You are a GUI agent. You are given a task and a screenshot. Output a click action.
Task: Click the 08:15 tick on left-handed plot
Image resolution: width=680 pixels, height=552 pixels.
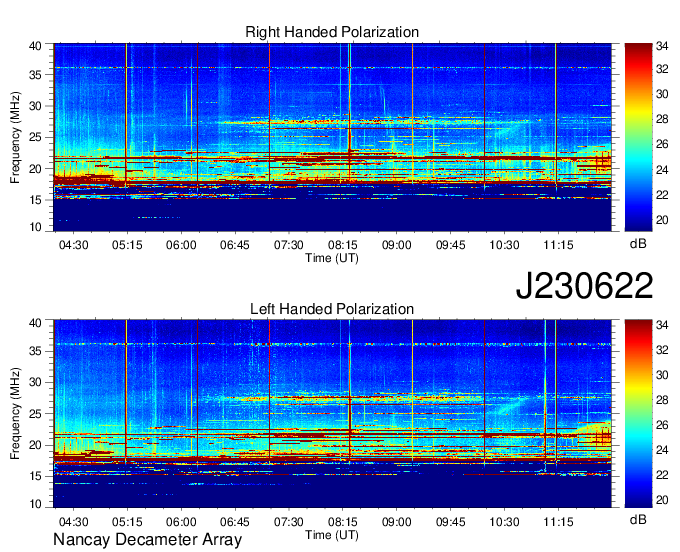tap(343, 522)
